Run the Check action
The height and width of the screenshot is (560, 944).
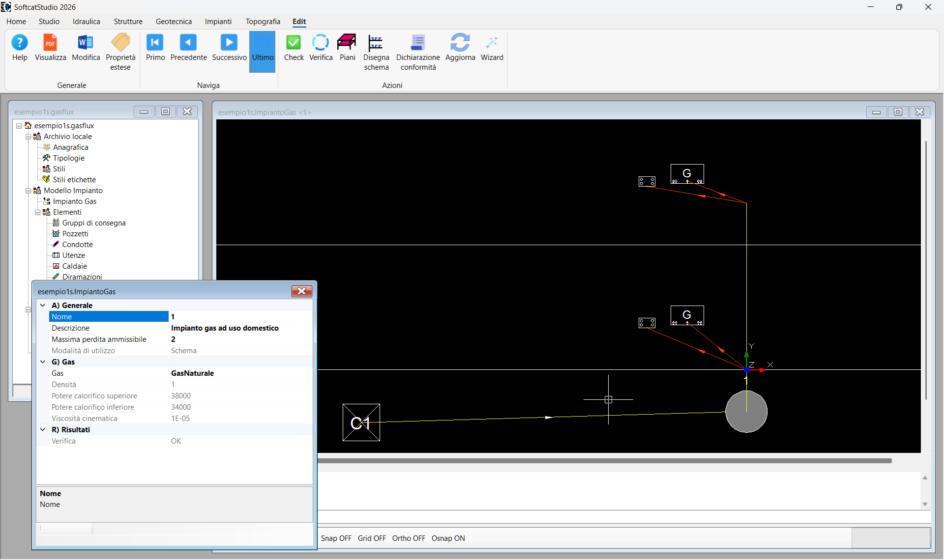coord(294,48)
